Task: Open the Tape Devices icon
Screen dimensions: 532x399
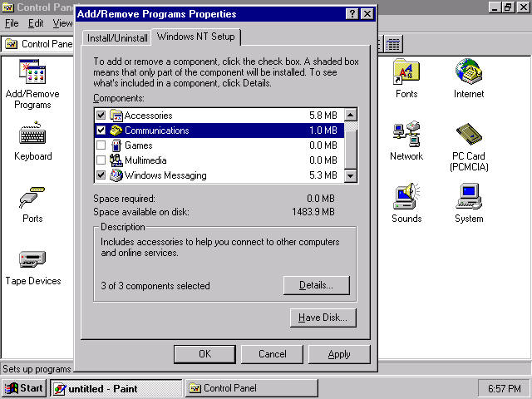Action: tap(32, 259)
